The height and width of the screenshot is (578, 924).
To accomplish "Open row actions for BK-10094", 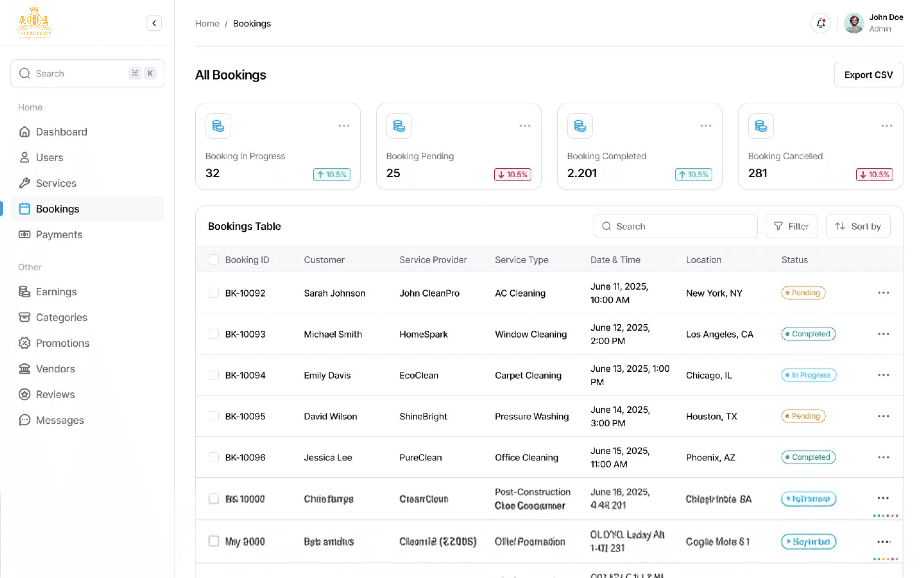I will (884, 375).
